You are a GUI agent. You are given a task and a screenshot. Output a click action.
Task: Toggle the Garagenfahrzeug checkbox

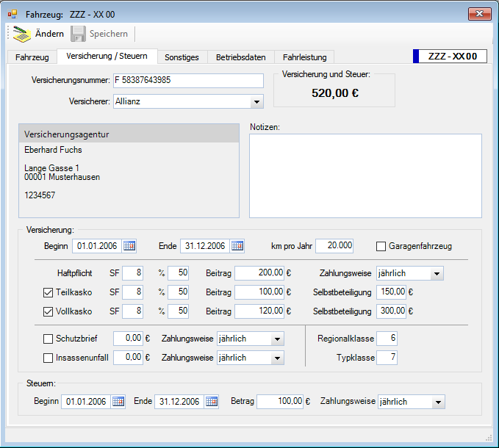pyautogui.click(x=381, y=246)
